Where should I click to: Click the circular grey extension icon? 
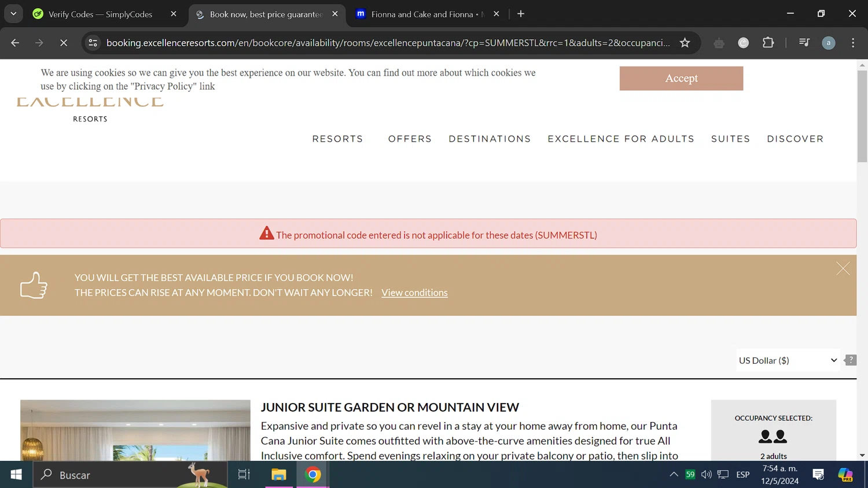(744, 43)
